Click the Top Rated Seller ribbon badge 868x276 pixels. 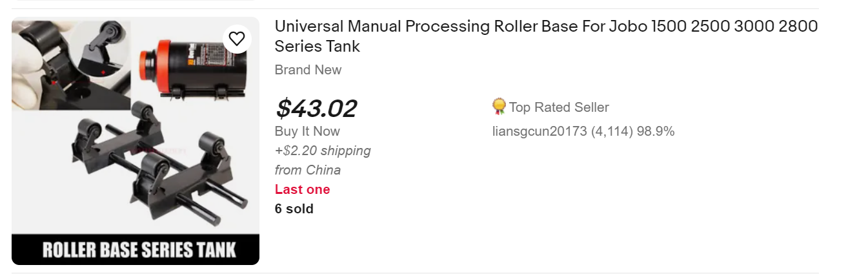(x=499, y=107)
